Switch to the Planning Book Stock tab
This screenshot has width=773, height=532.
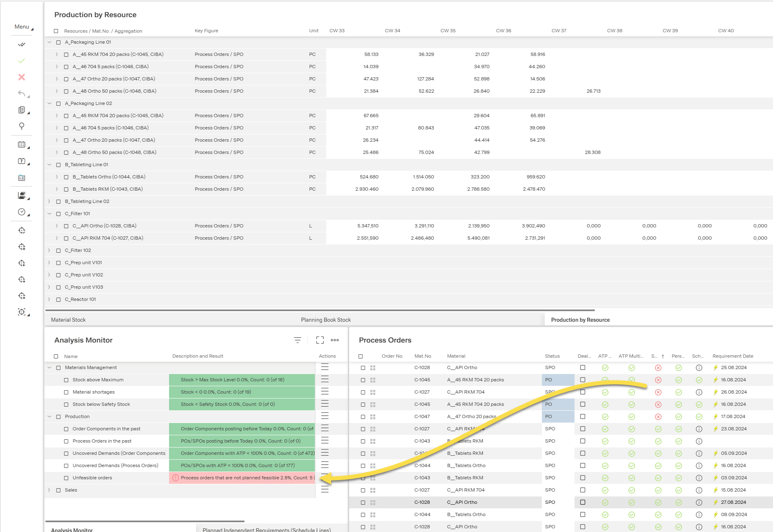pyautogui.click(x=326, y=320)
